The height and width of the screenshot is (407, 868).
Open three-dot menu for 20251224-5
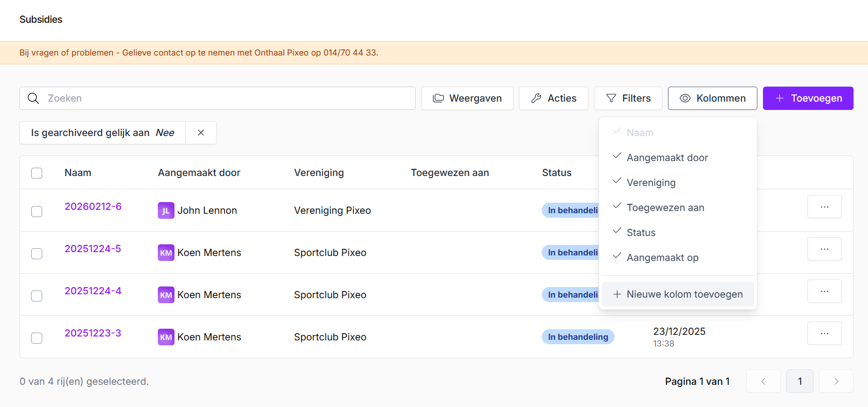point(824,249)
